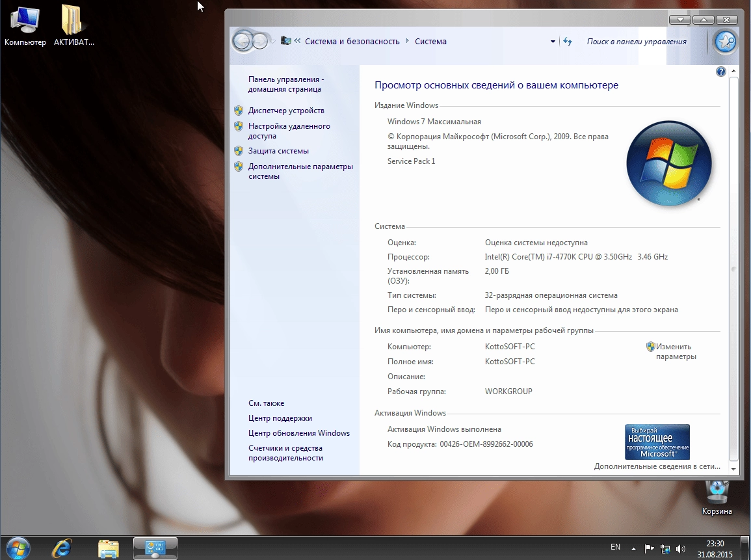
Task: Open Защита системы link
Action: 278,151
